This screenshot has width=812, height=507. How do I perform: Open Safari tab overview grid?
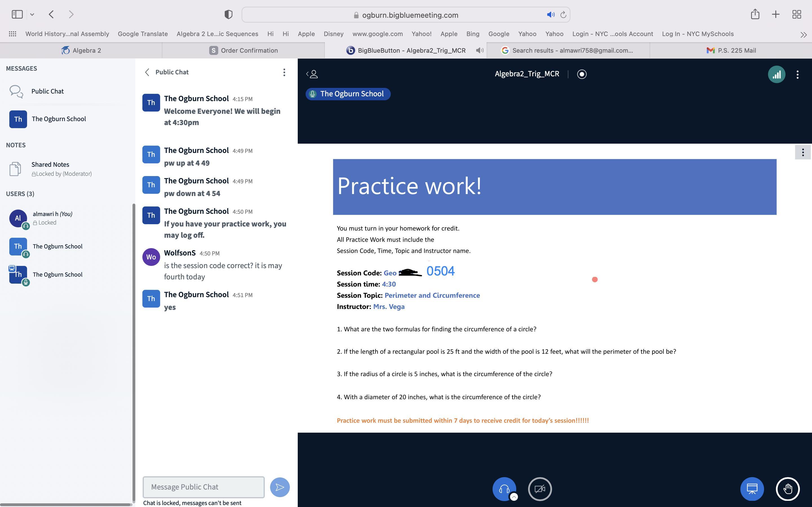click(x=796, y=14)
